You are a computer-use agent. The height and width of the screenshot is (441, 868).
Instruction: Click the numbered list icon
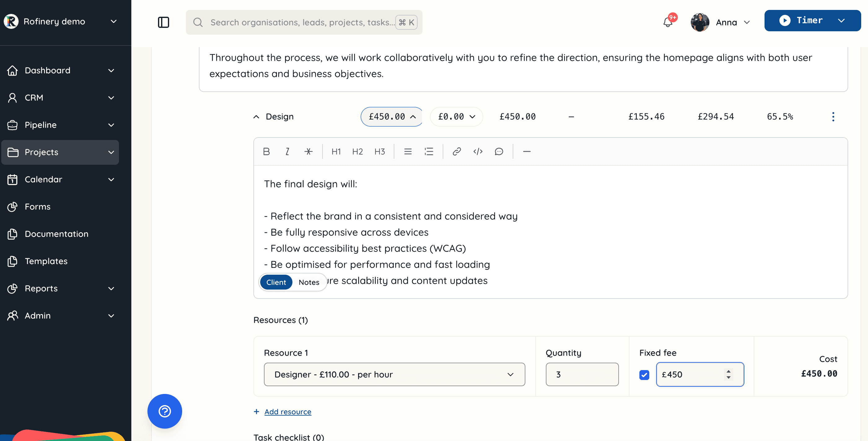429,152
